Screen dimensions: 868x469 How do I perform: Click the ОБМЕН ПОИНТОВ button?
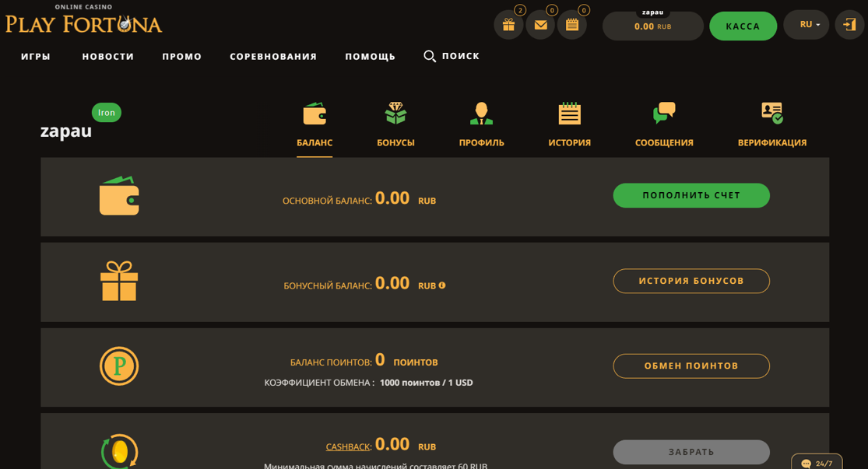tap(691, 366)
